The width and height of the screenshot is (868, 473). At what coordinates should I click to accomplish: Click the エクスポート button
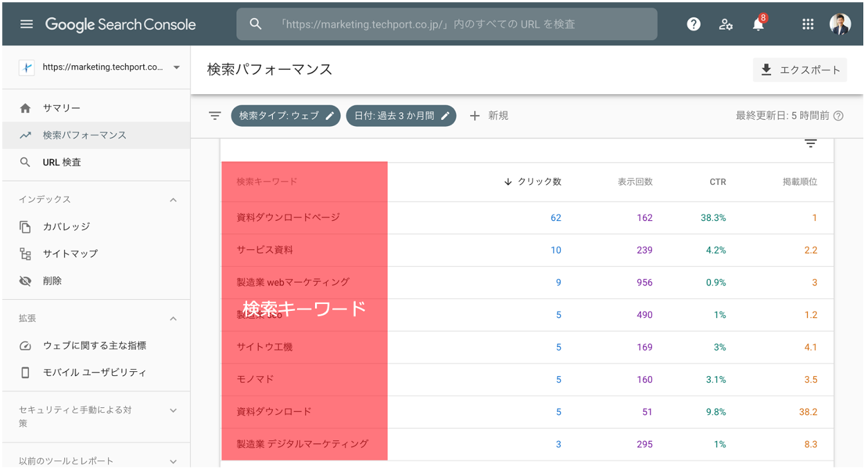coord(799,70)
